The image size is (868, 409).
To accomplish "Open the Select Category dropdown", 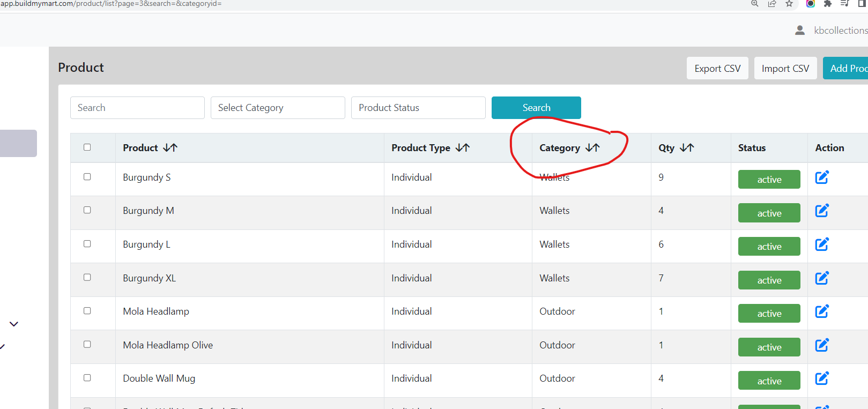I will tap(278, 108).
